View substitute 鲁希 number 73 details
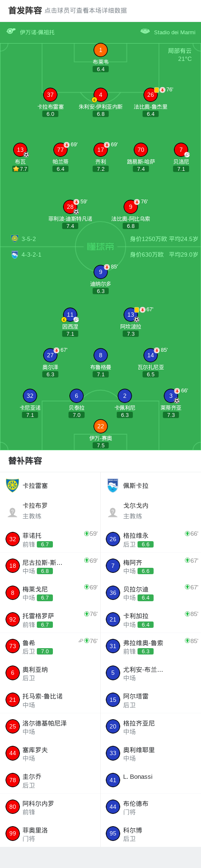This screenshot has width=201, height=868. pos(50,646)
